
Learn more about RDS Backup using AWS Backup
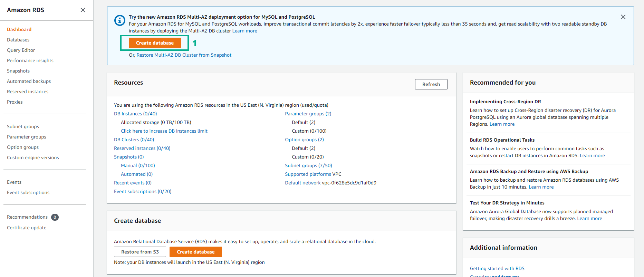point(541,187)
